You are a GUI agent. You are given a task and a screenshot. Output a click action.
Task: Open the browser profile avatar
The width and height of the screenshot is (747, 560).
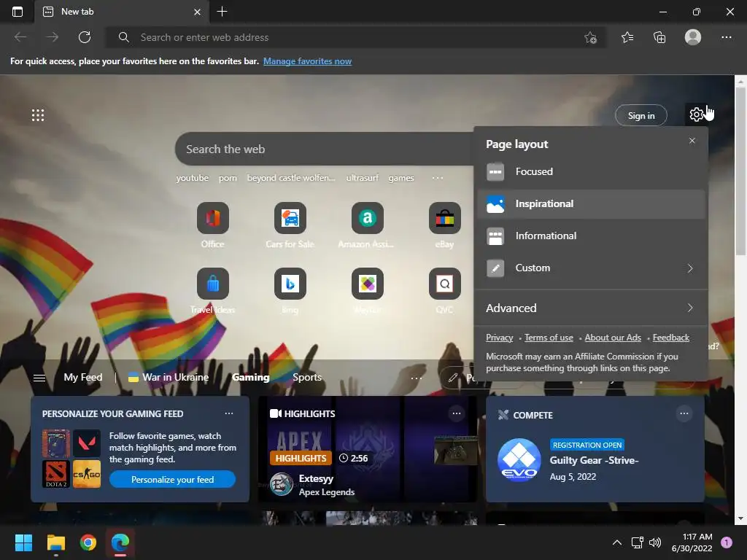[x=693, y=37]
